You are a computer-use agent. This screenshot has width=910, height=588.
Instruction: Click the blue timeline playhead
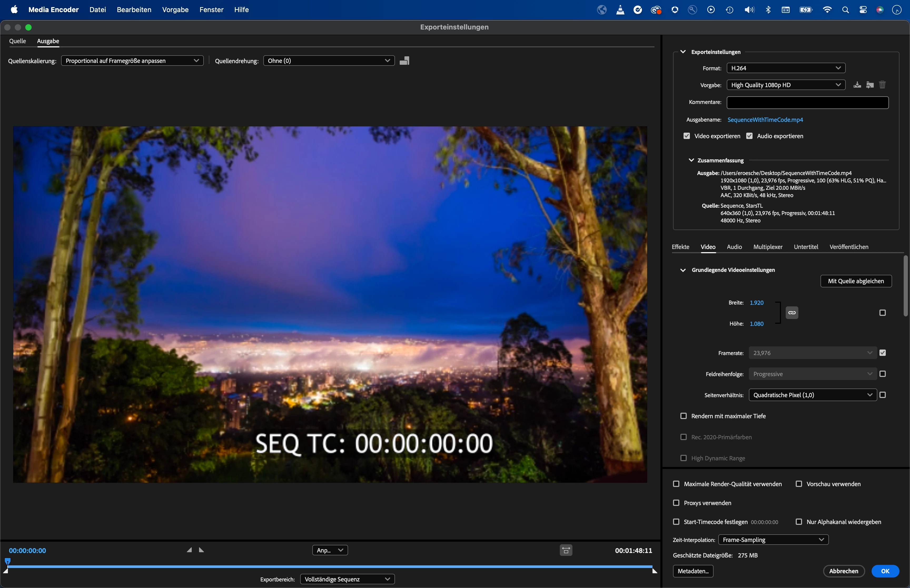pos(8,561)
